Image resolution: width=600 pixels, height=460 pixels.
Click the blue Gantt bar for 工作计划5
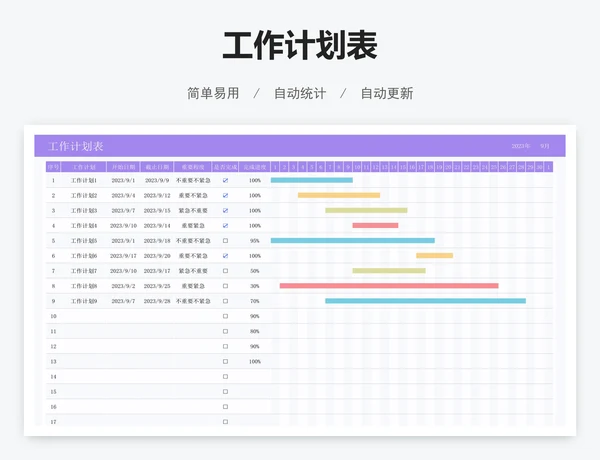(353, 241)
